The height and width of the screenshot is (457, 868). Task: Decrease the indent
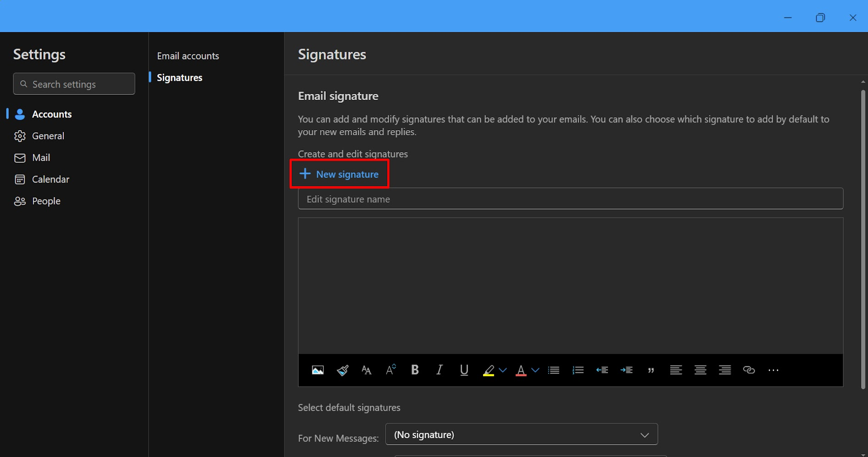point(602,370)
